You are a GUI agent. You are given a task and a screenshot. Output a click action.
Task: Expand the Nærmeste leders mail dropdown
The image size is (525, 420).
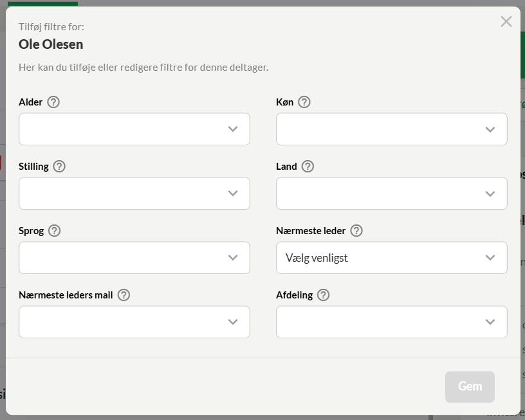(x=134, y=322)
